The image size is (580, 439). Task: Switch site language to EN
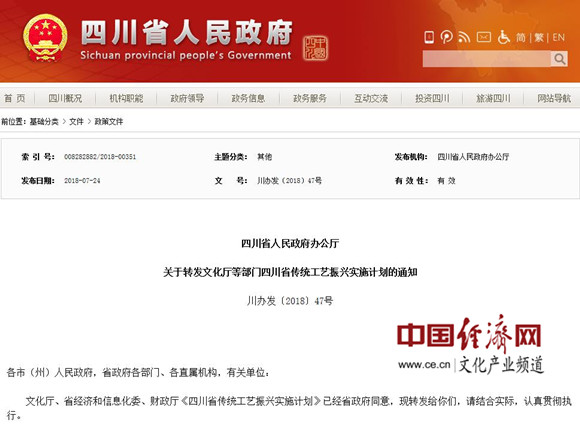[559, 37]
